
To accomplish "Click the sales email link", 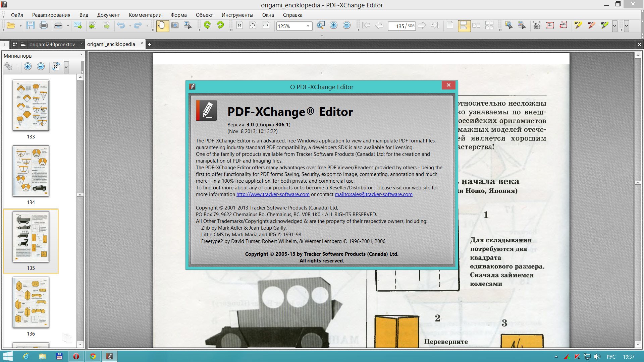I will (x=374, y=194).
